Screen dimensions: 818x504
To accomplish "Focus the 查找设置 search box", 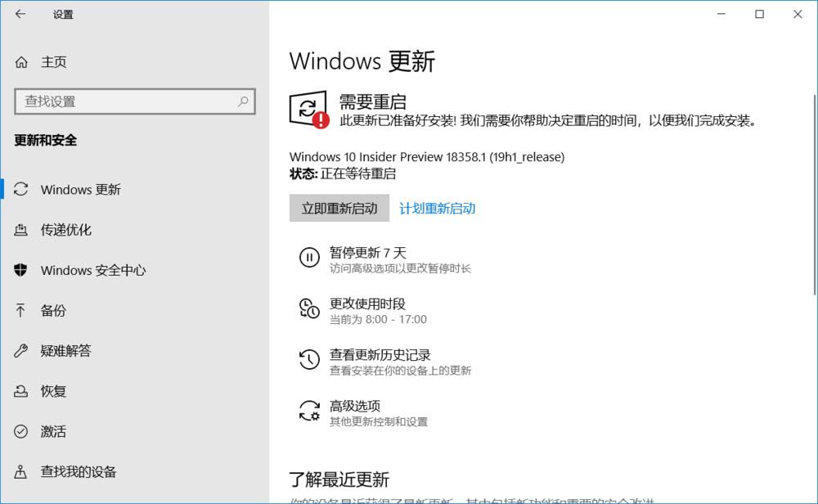I will (135, 101).
